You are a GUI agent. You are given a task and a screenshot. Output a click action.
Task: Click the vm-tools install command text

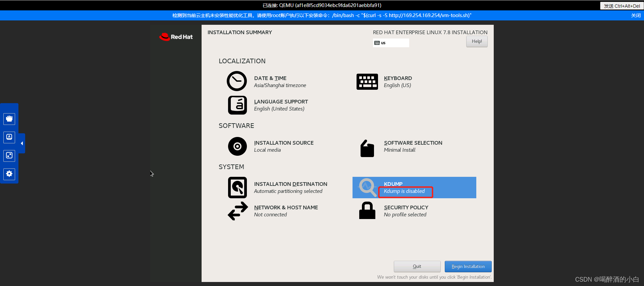click(x=402, y=15)
